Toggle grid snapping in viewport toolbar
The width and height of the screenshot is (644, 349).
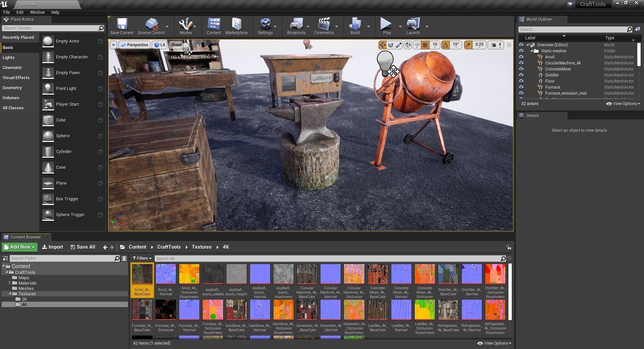click(x=425, y=45)
